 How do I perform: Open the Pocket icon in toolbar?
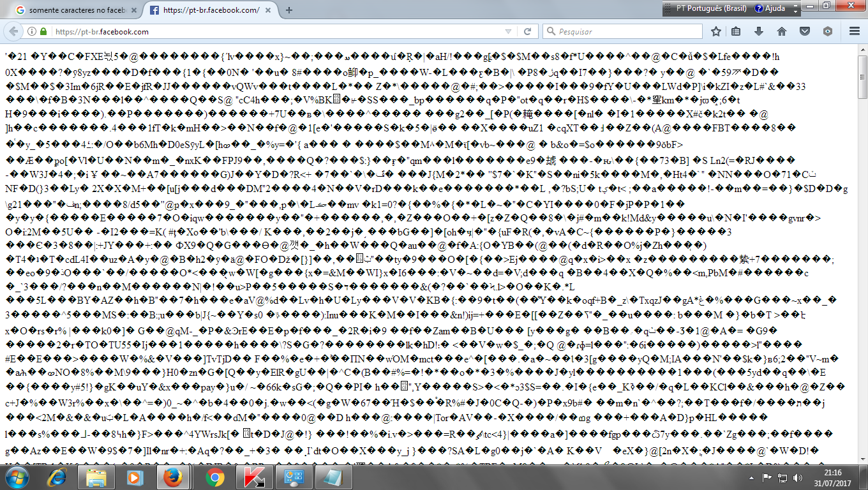tap(805, 31)
